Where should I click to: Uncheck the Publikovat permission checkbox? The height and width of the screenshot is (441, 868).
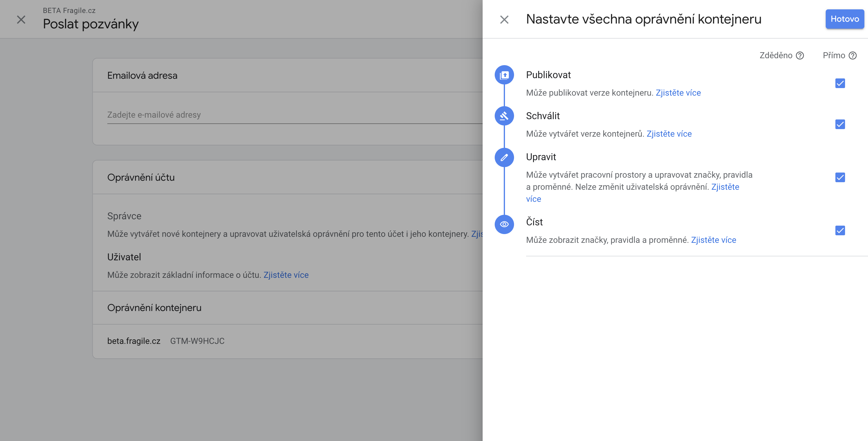840,83
